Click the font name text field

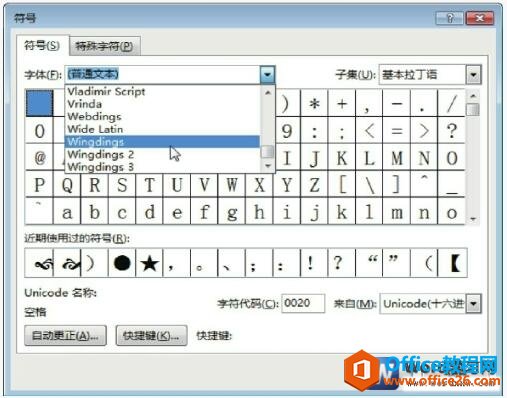(163, 74)
